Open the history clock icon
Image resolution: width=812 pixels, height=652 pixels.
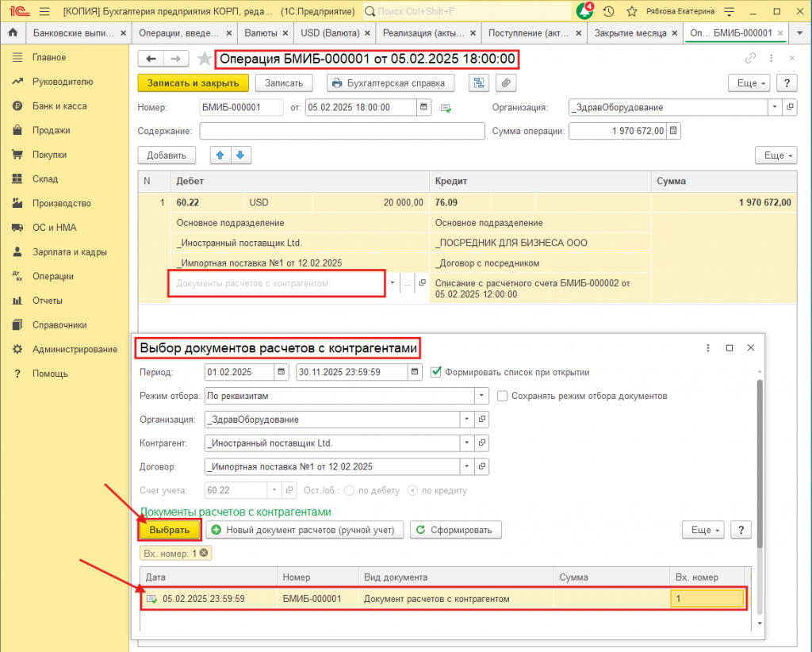(608, 12)
